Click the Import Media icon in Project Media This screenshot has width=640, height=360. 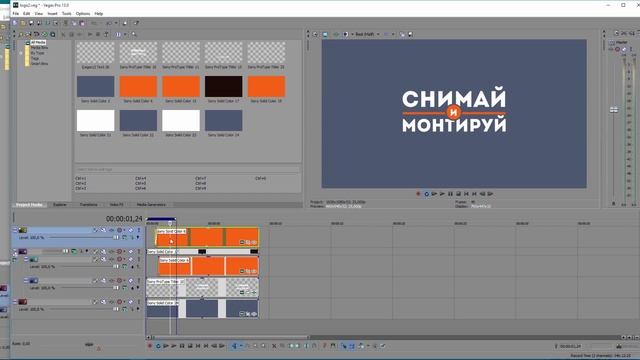(x=22, y=35)
